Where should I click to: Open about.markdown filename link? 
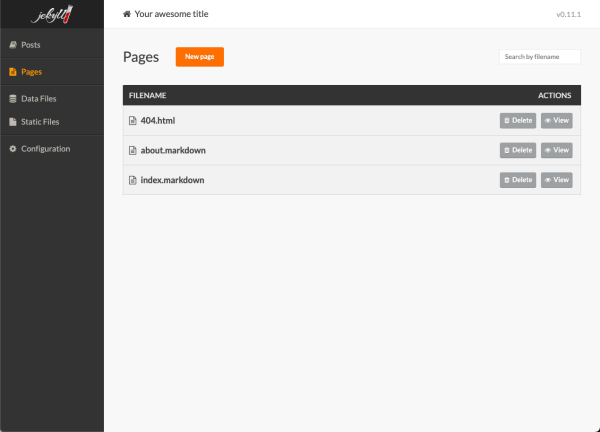coord(173,150)
